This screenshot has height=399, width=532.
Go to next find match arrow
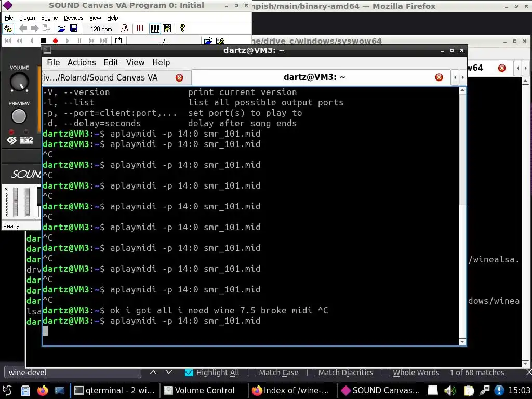tap(169, 373)
